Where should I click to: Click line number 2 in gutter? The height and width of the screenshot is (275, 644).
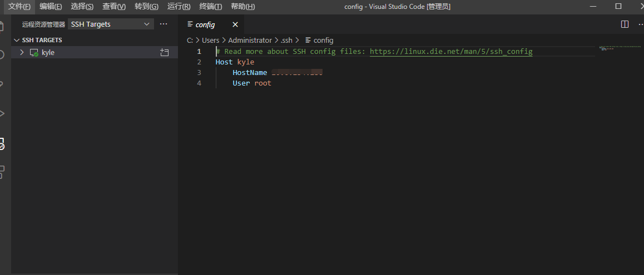[x=199, y=62]
